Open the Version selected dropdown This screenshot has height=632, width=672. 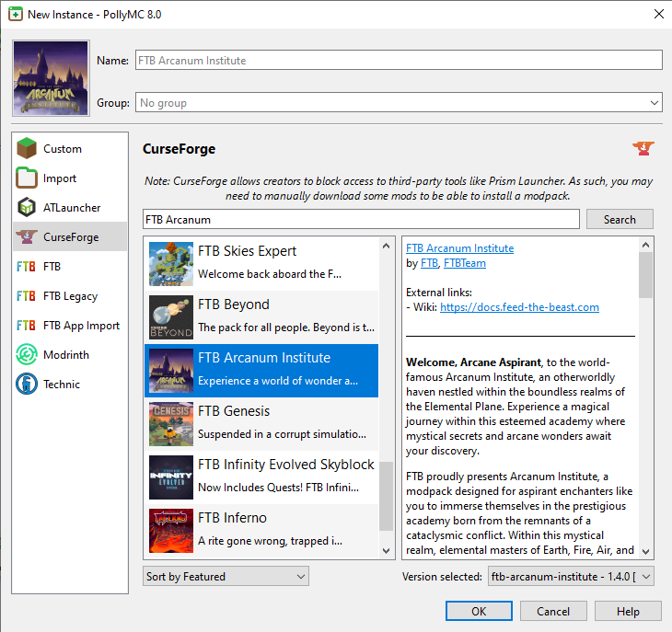click(x=569, y=577)
